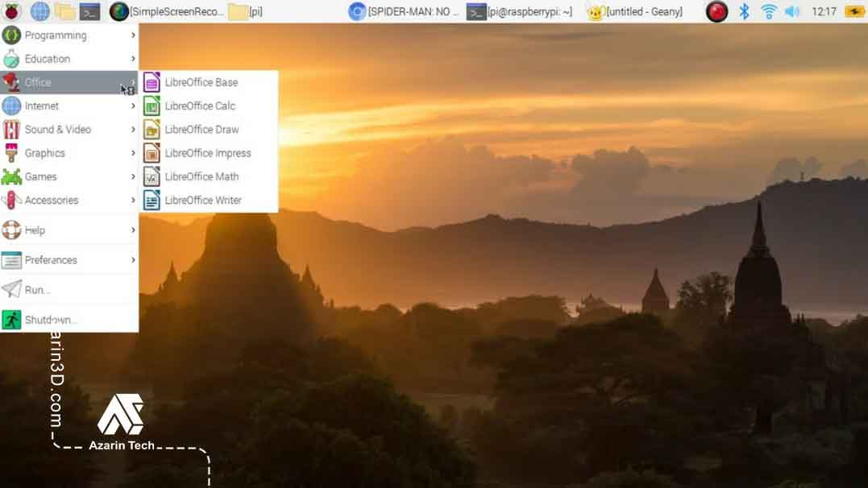Launch LibreOffice Base

pyautogui.click(x=201, y=82)
